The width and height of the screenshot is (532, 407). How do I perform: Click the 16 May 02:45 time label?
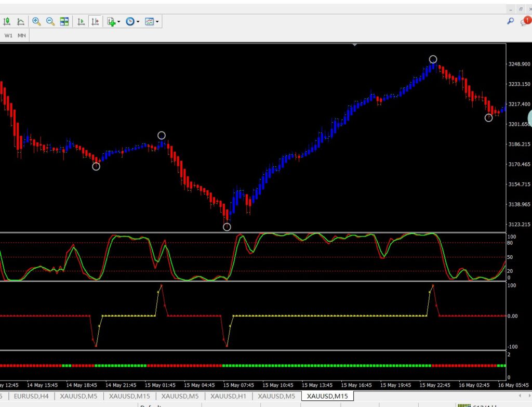pyautogui.click(x=474, y=385)
